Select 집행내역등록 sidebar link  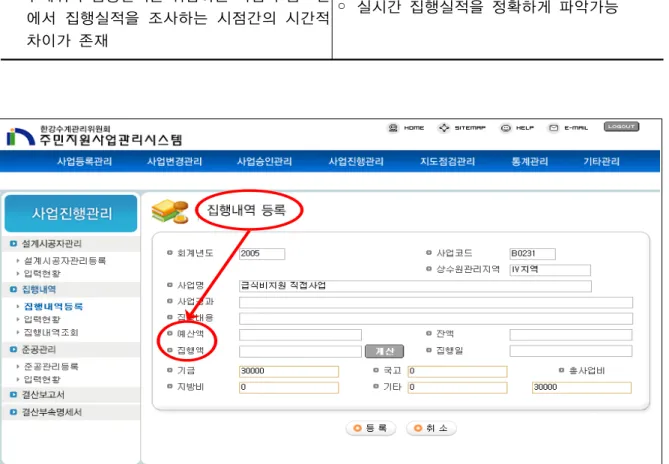(53, 306)
